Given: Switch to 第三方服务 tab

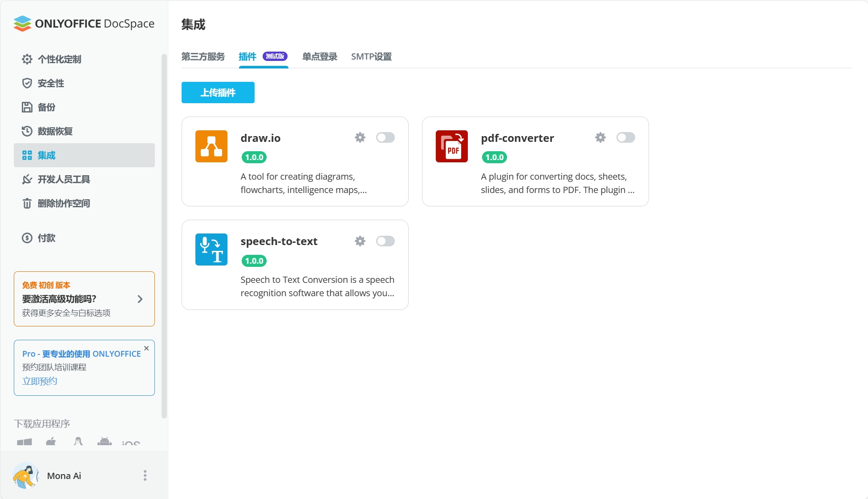Looking at the screenshot, I should pos(203,56).
